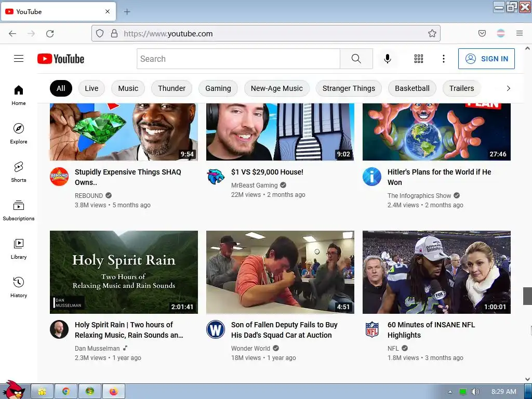
Task: Click the Angry Birds start button
Action: [x=14, y=390]
